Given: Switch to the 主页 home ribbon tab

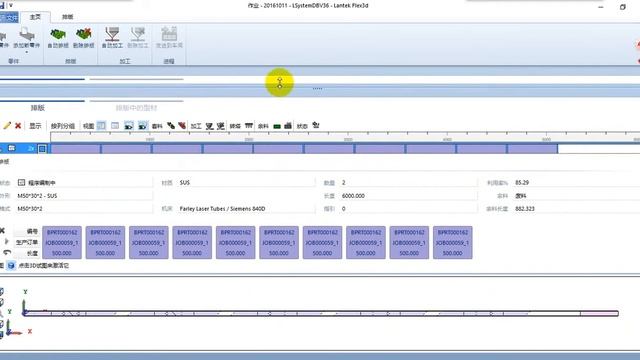Looking at the screenshot, I should [x=35, y=17].
